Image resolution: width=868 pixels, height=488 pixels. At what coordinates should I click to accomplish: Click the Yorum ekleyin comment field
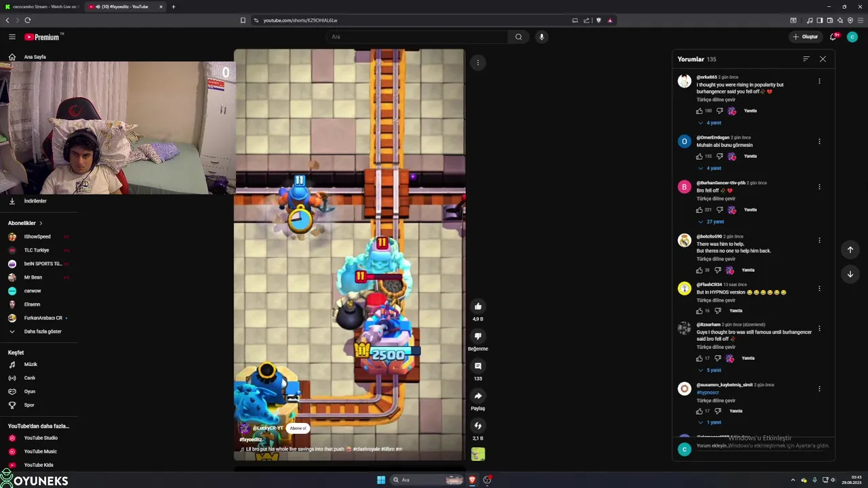763,445
